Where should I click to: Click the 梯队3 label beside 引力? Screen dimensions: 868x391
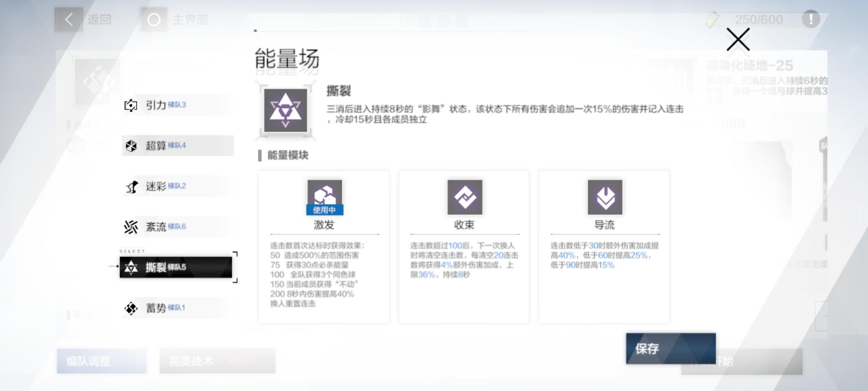(177, 105)
